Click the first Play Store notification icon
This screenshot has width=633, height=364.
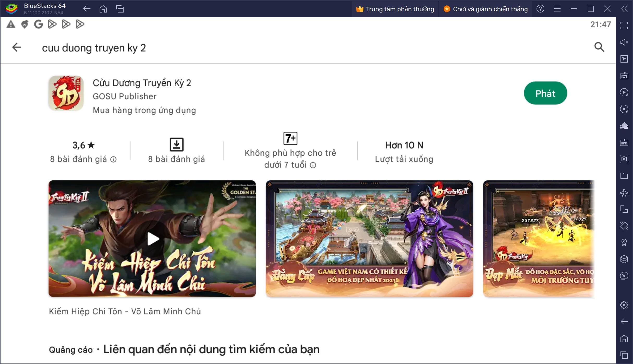[52, 24]
